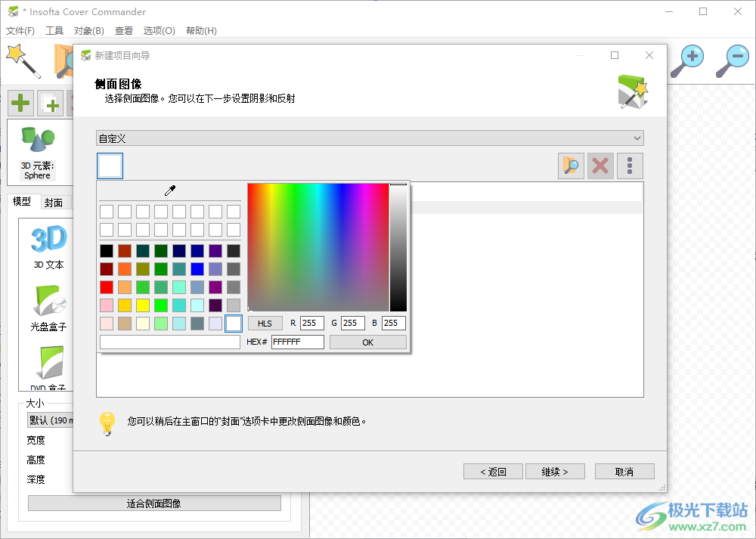Click the current white color preview box
The image size is (756, 539).
[110, 166]
